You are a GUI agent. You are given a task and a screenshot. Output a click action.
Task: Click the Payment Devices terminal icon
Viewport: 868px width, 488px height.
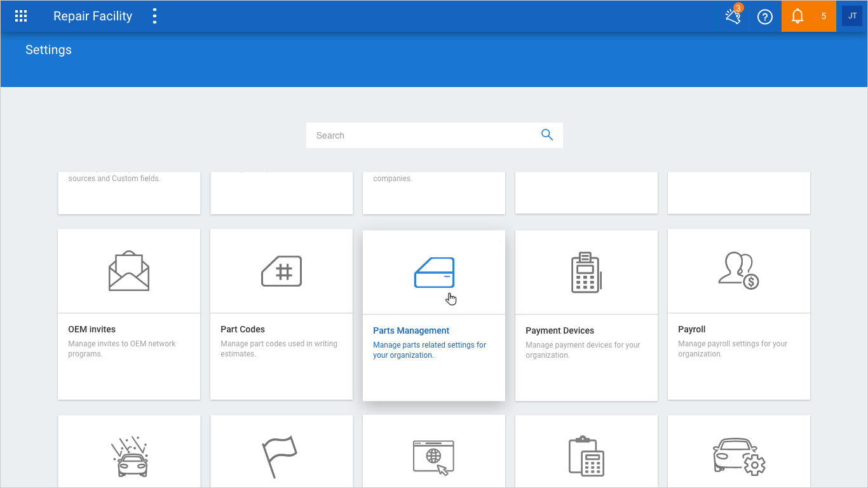click(587, 273)
